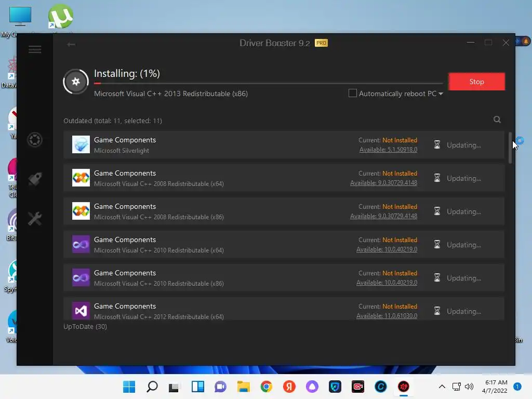Open Visual C++ 2010 (x64) available 10.0.40219.0 link

pos(387,249)
